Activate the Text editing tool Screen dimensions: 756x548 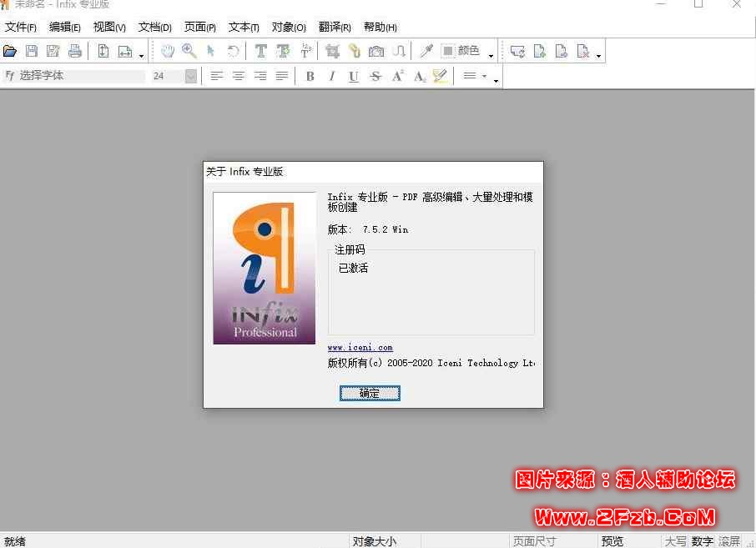pos(260,50)
